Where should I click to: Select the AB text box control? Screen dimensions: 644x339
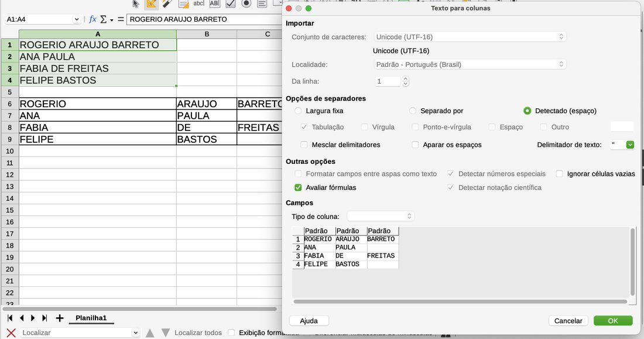click(x=214, y=4)
